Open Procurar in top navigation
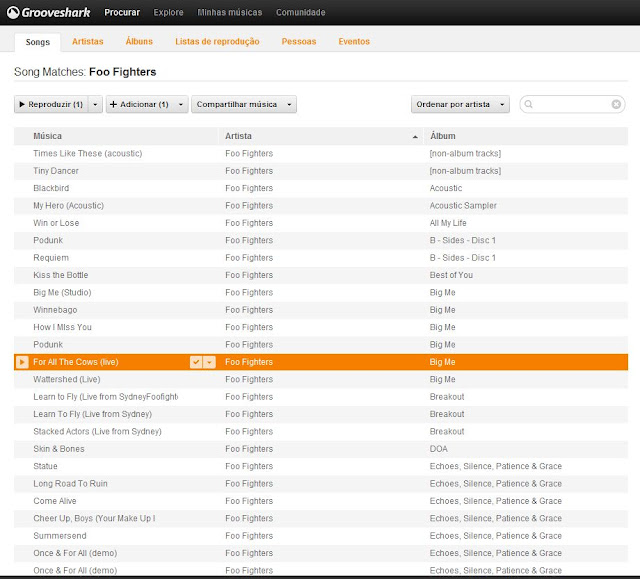 pos(122,12)
